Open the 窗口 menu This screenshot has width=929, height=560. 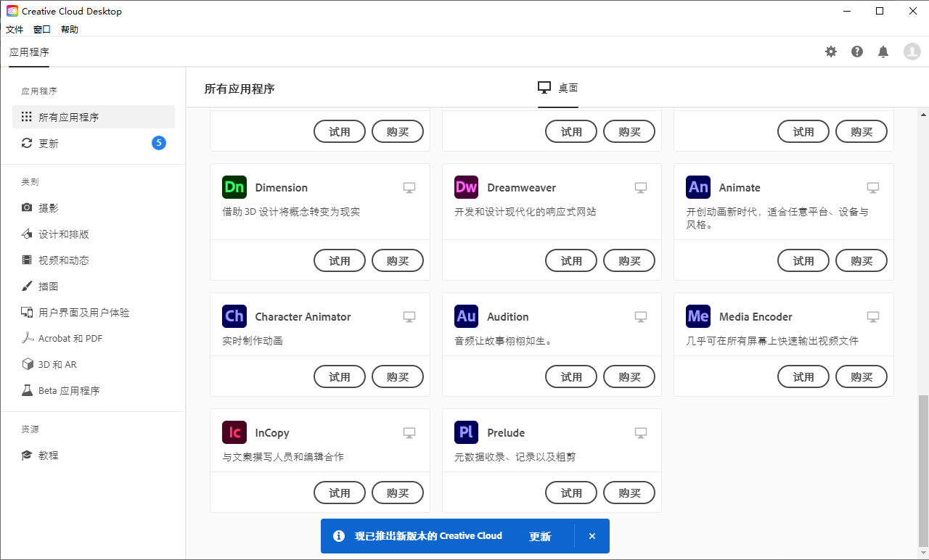pyautogui.click(x=42, y=30)
